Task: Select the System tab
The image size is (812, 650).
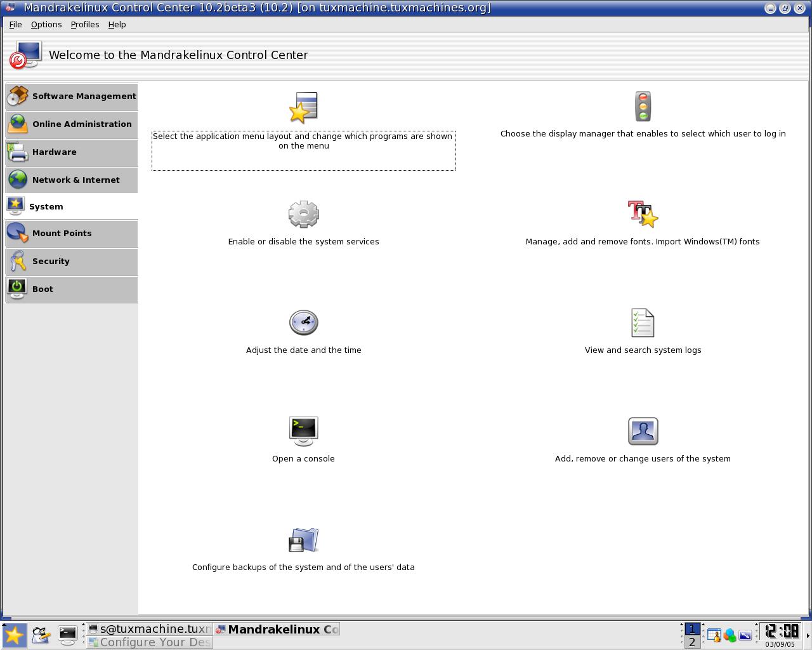Action: pyautogui.click(x=72, y=207)
